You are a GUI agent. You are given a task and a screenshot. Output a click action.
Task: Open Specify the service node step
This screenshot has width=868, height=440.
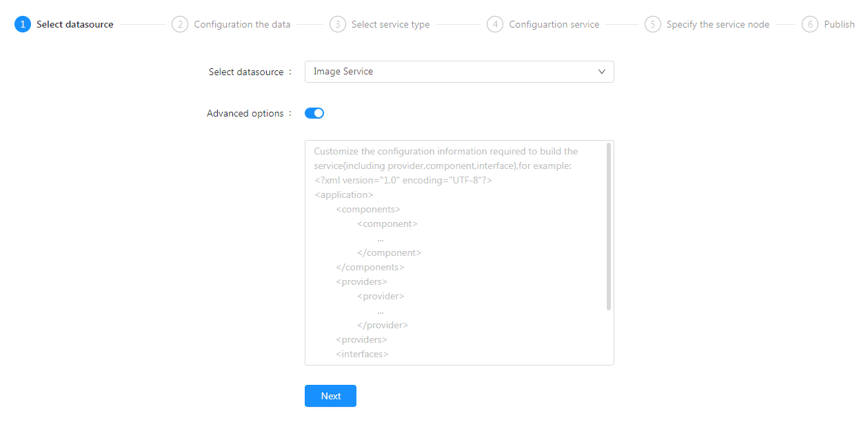[x=718, y=24]
